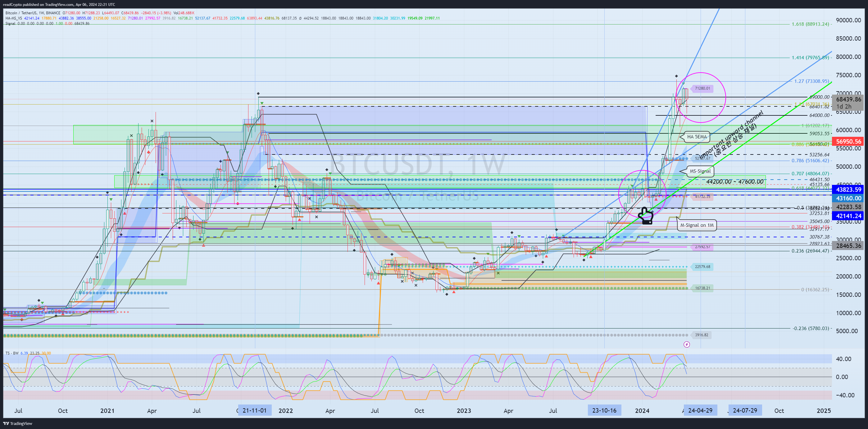Select the HA 5EMA callout label

click(697, 136)
